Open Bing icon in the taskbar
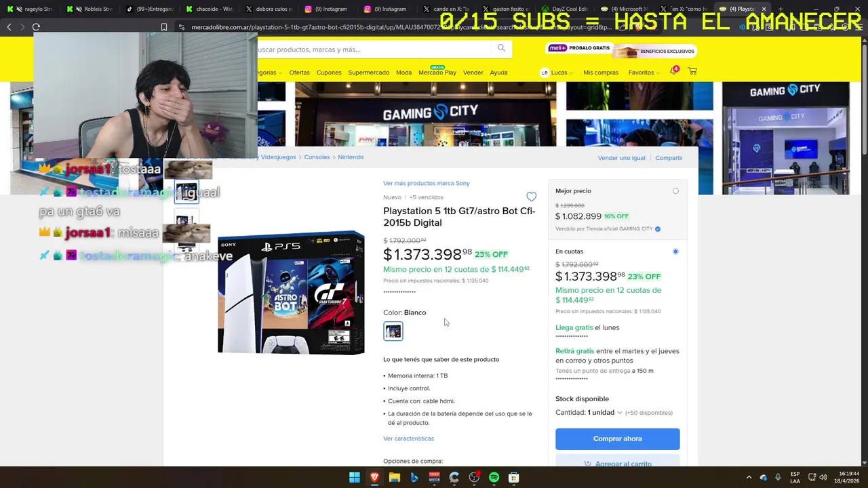 [414, 478]
